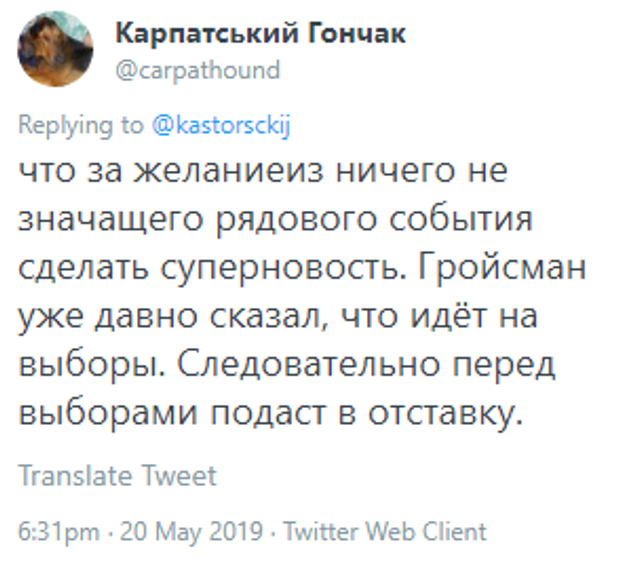Open the Карпатський Гончак display name
Image resolution: width=620 pixels, height=578 pixels.
261,34
